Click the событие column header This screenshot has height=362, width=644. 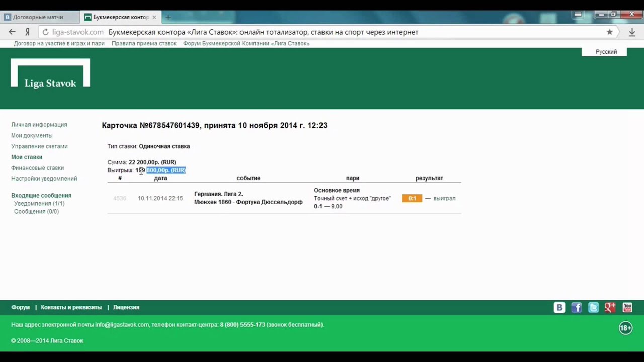coord(249,178)
